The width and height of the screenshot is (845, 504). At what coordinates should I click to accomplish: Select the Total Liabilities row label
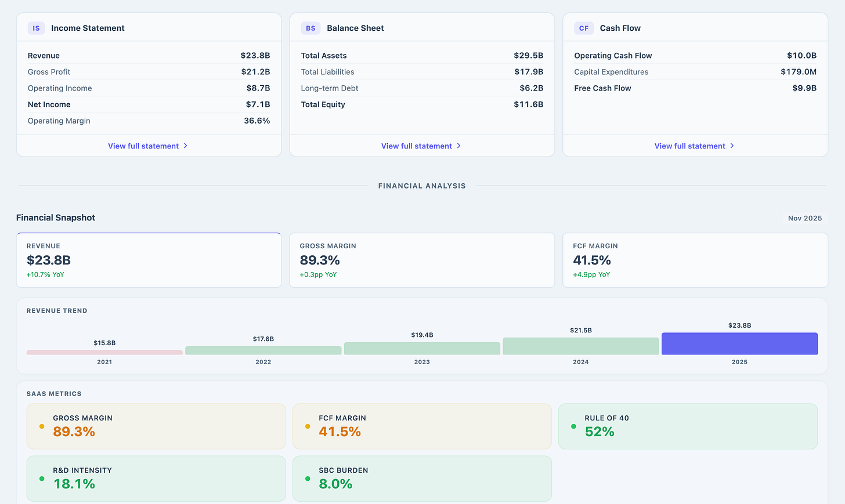click(328, 72)
